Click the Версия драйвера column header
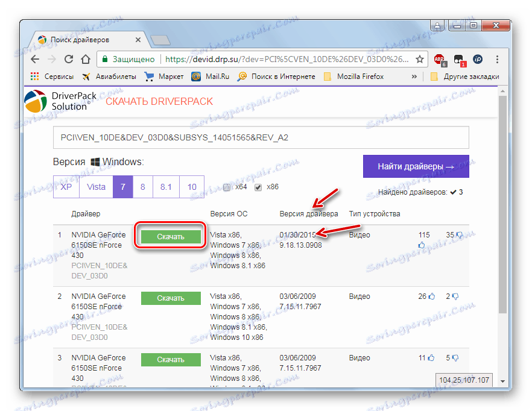The image size is (532, 411). (309, 214)
